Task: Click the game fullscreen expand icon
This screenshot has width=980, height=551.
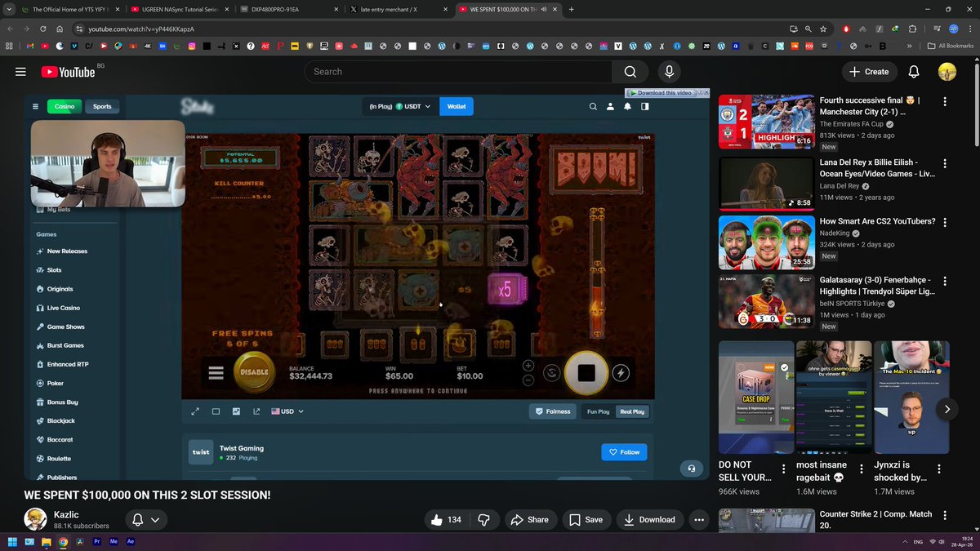Action: pyautogui.click(x=195, y=411)
